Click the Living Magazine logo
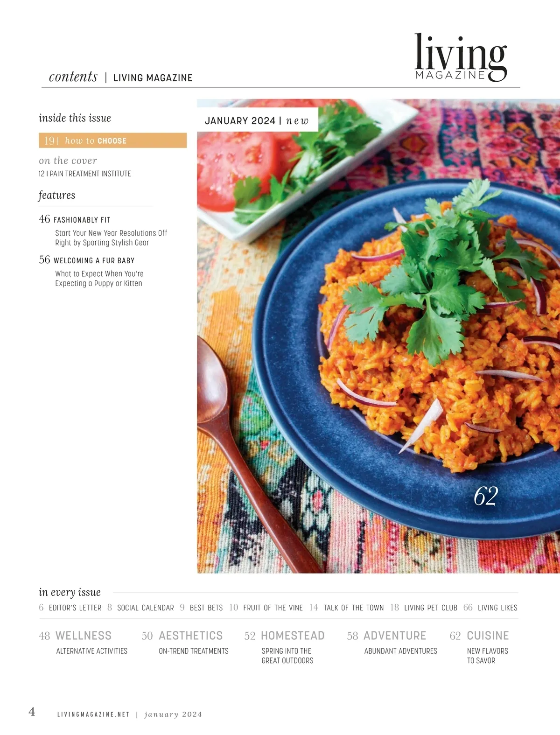The image size is (560, 735). click(461, 57)
